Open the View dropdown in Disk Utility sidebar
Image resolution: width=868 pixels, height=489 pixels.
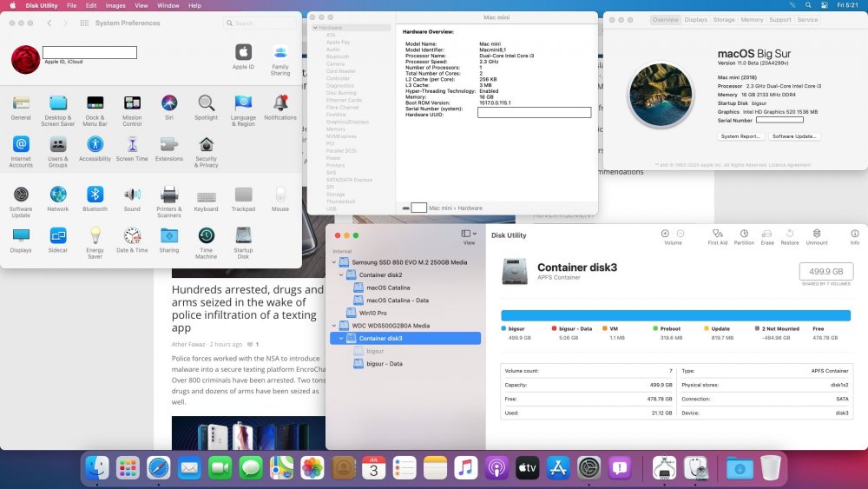tap(469, 237)
